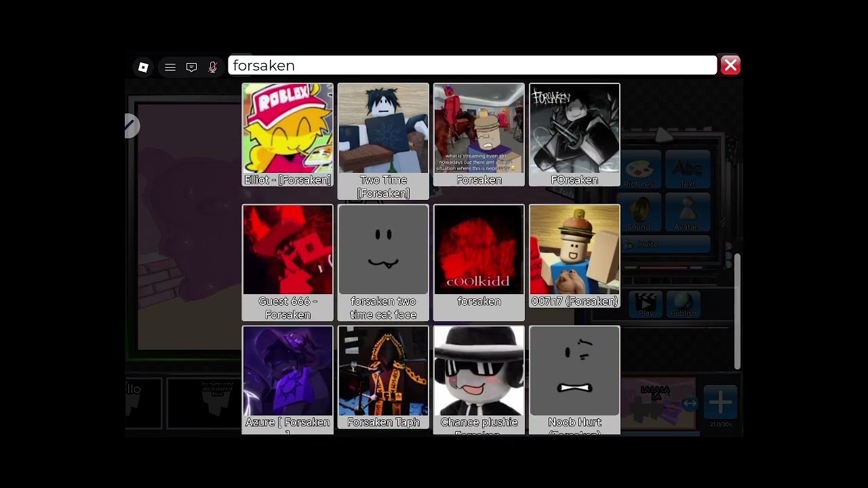This screenshot has width=868, height=488.
Task: Choose the '007n7 (Forsaken)' image
Action: tap(574, 256)
